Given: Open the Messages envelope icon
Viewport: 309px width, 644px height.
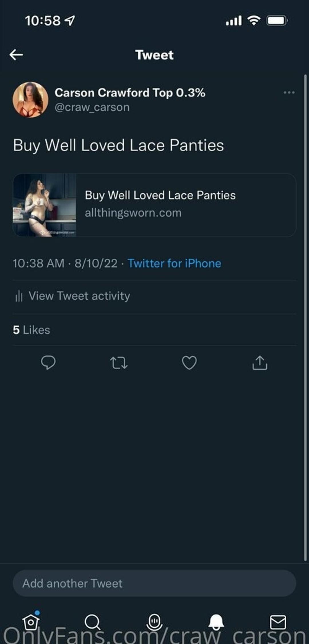Looking at the screenshot, I should coord(278,622).
